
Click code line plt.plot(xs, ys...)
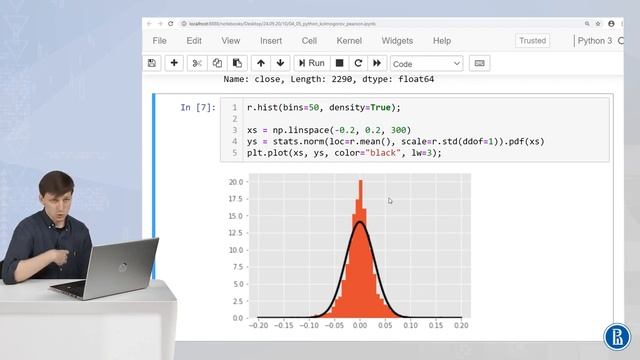pyautogui.click(x=344, y=153)
